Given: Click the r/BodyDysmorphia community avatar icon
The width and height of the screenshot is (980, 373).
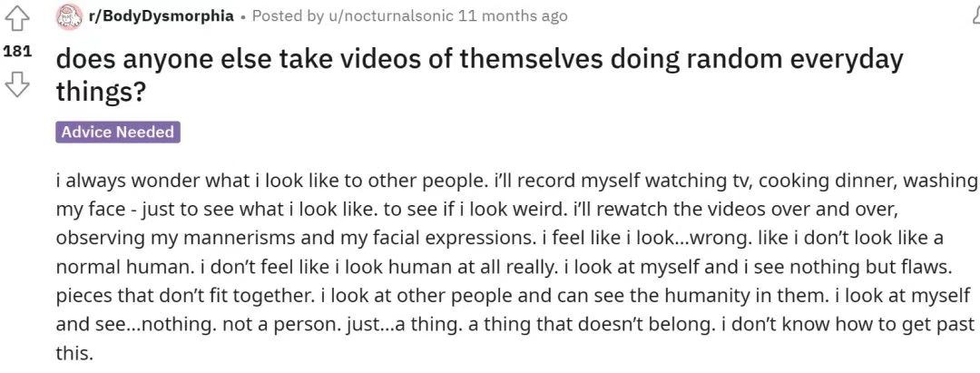Looking at the screenshot, I should (69, 16).
